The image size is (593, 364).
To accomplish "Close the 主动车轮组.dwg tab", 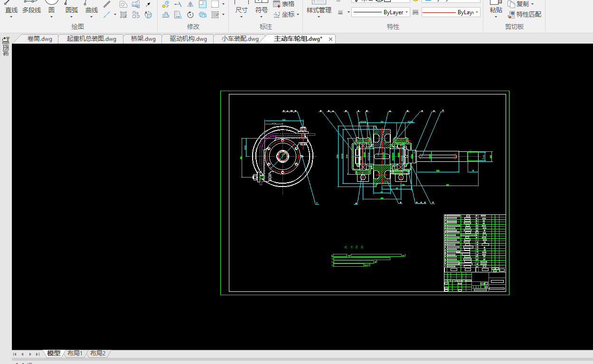I will point(330,39).
